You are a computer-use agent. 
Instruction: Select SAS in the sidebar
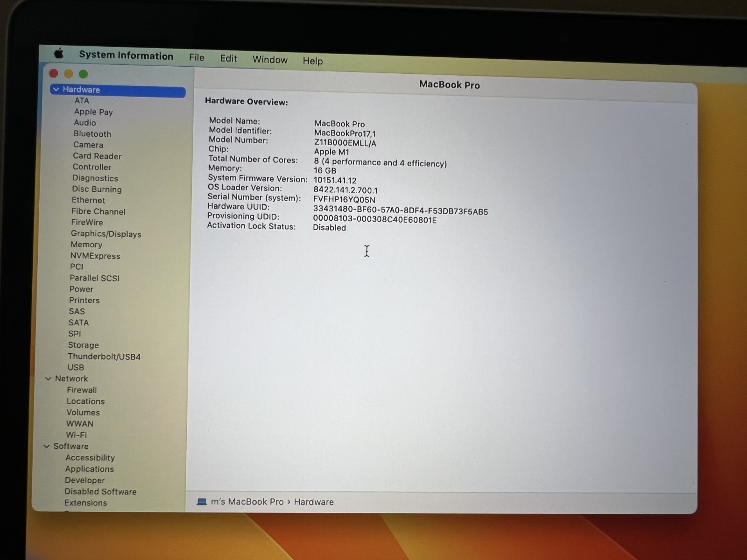(x=77, y=311)
